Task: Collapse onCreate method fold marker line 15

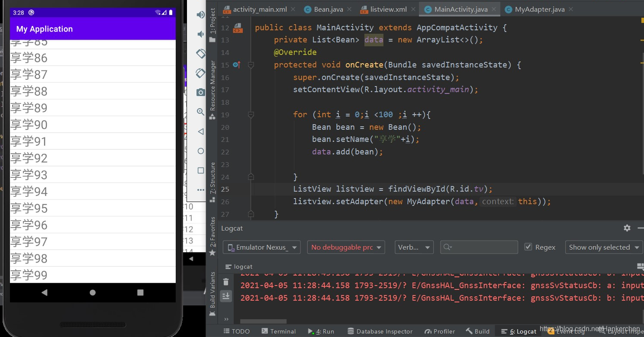Action: tap(251, 65)
